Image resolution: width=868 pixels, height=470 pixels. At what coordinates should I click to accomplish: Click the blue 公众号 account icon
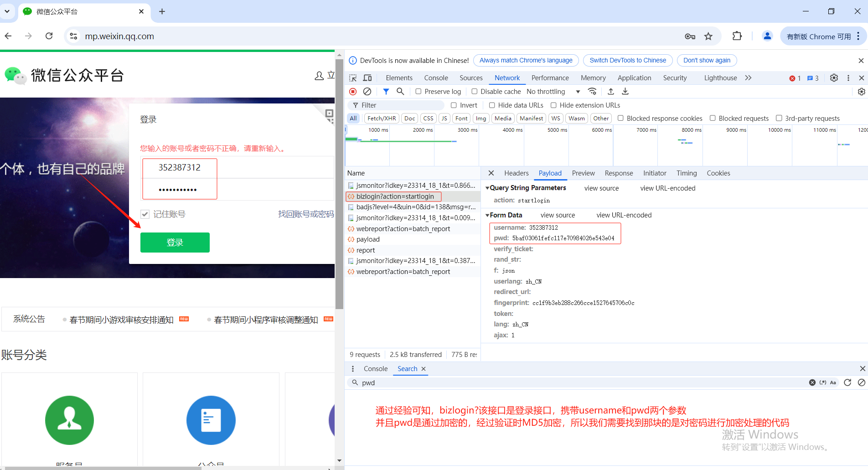coord(211,420)
